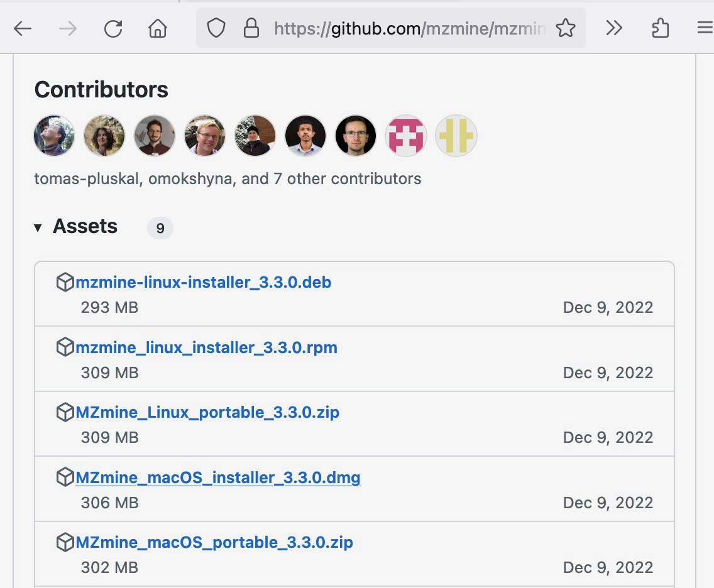Click the 9 assets count badge
The image size is (714, 588).
(160, 228)
